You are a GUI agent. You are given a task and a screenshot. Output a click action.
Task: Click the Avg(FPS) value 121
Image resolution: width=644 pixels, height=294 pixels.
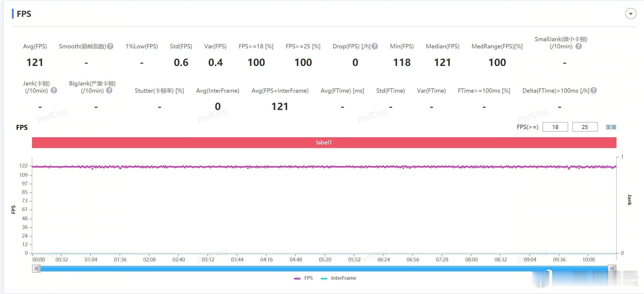coord(35,62)
